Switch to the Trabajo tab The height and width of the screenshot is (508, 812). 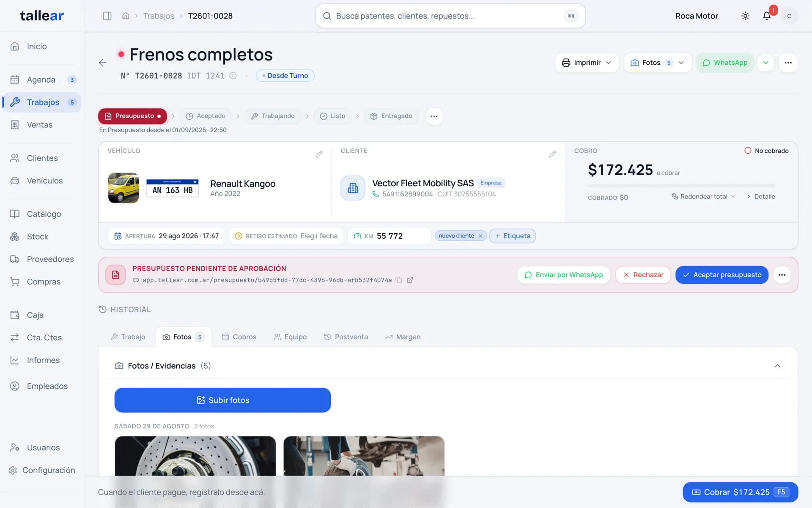tap(128, 337)
